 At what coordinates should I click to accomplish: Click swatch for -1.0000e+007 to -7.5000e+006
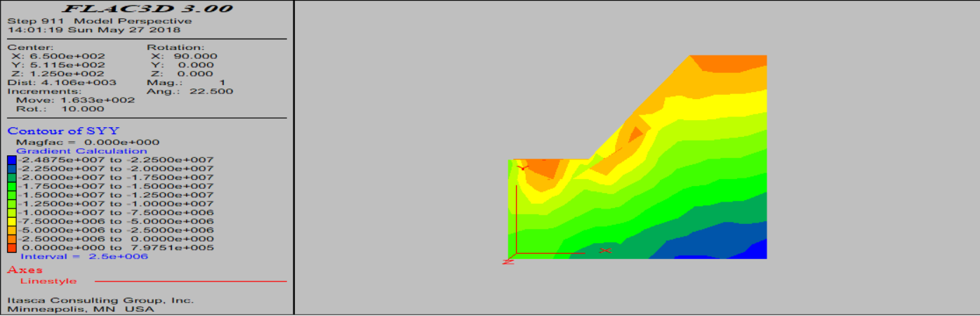pyautogui.click(x=11, y=213)
